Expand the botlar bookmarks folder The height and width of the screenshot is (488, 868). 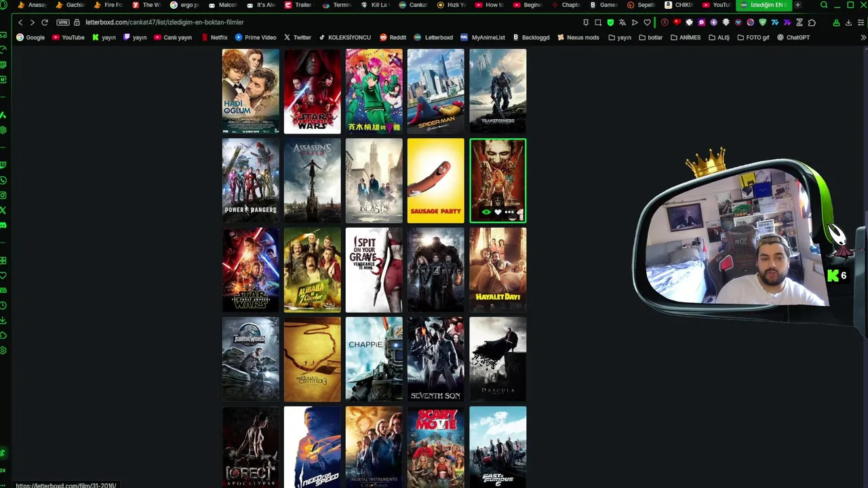(651, 37)
